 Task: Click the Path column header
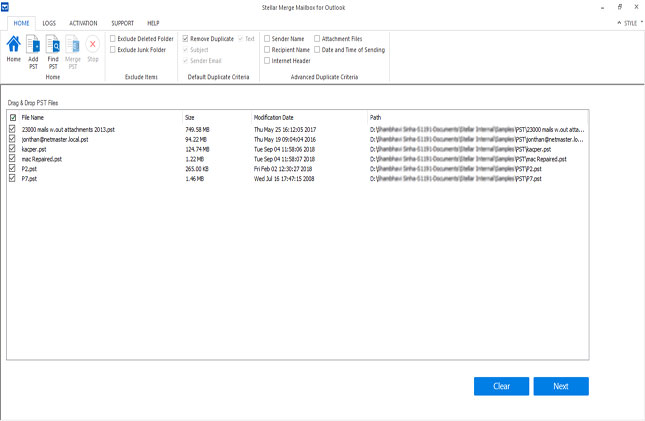point(375,118)
